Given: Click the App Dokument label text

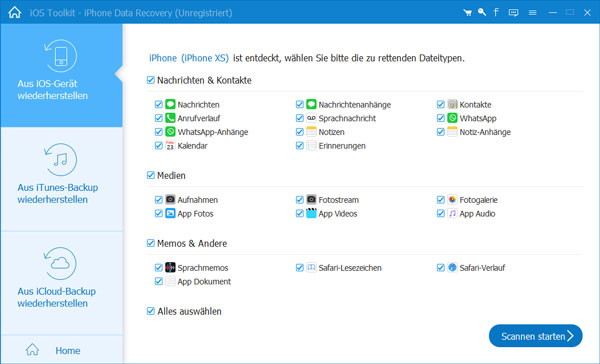Looking at the screenshot, I should coord(204,282).
